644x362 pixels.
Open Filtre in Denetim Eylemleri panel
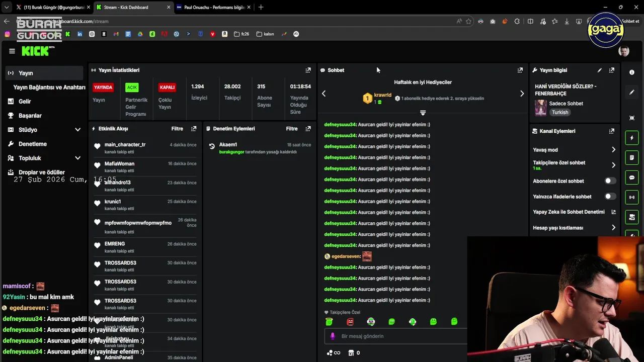pos(292,129)
